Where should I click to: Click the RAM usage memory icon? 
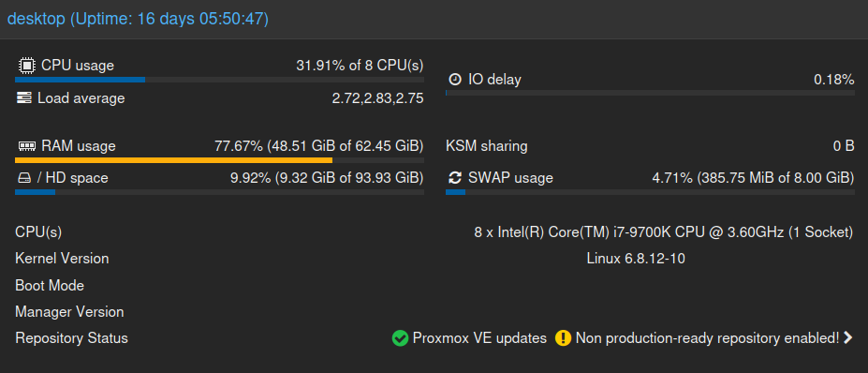tap(26, 146)
